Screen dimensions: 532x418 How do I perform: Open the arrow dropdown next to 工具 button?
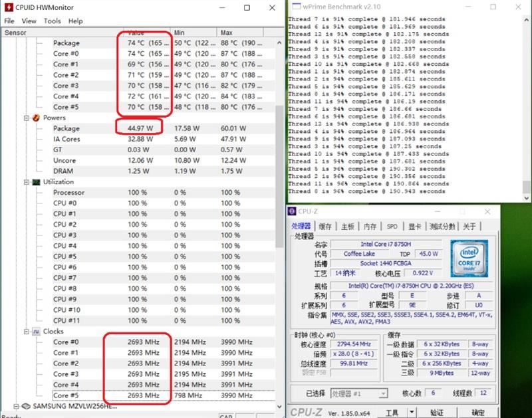pos(412,412)
